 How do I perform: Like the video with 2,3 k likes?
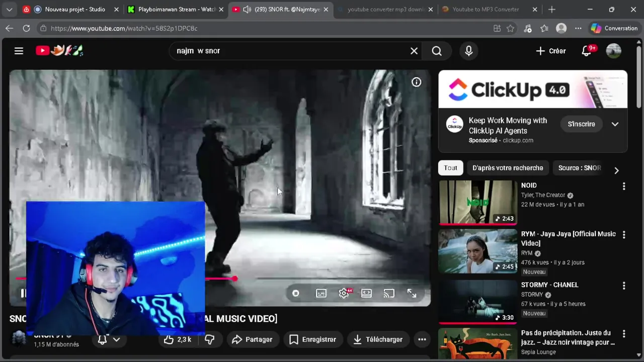(x=178, y=339)
